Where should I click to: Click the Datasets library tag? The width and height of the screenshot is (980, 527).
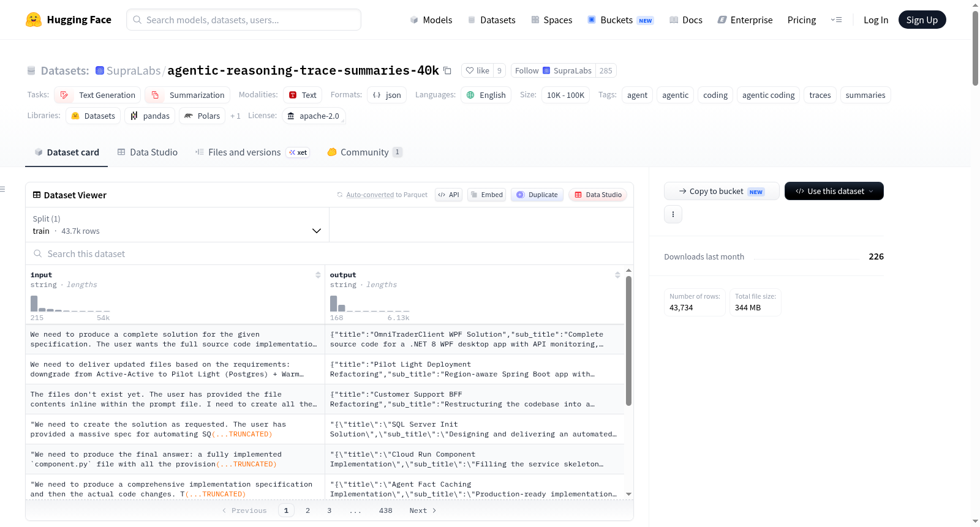93,116
